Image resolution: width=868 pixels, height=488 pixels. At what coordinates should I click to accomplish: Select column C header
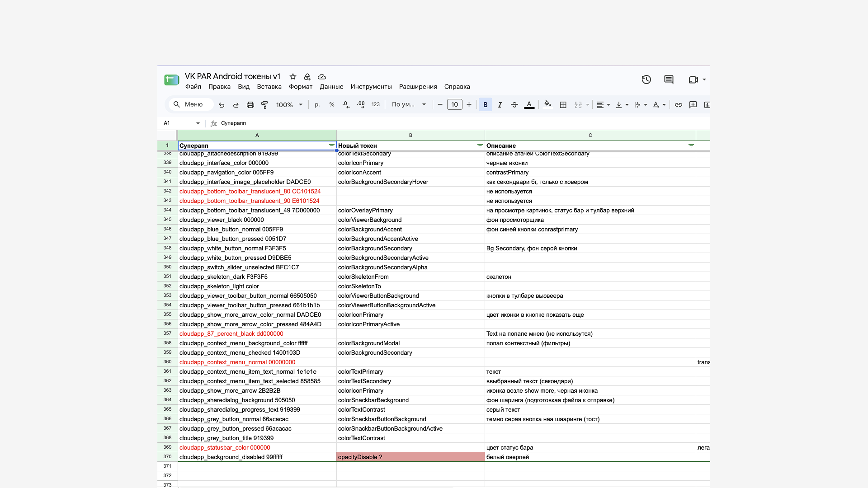(590, 136)
